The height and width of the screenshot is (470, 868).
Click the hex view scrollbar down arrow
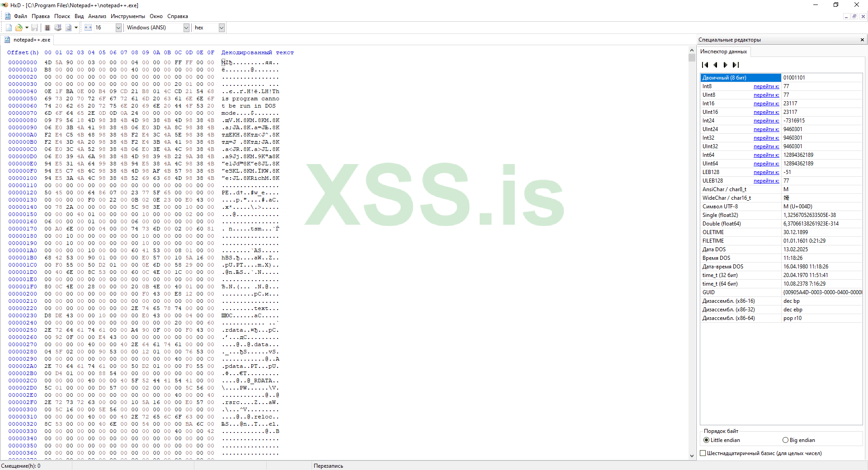coord(692,456)
